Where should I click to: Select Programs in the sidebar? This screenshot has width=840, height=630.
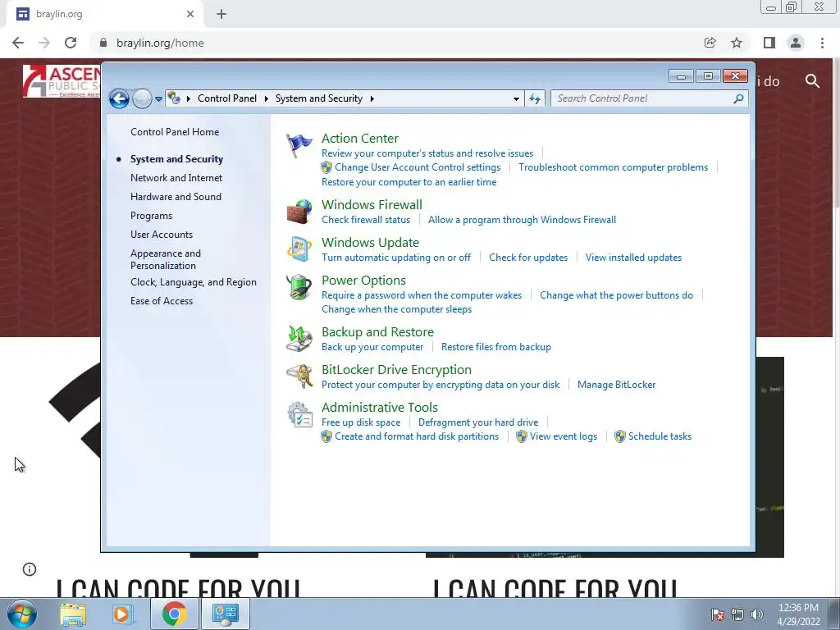(x=151, y=216)
